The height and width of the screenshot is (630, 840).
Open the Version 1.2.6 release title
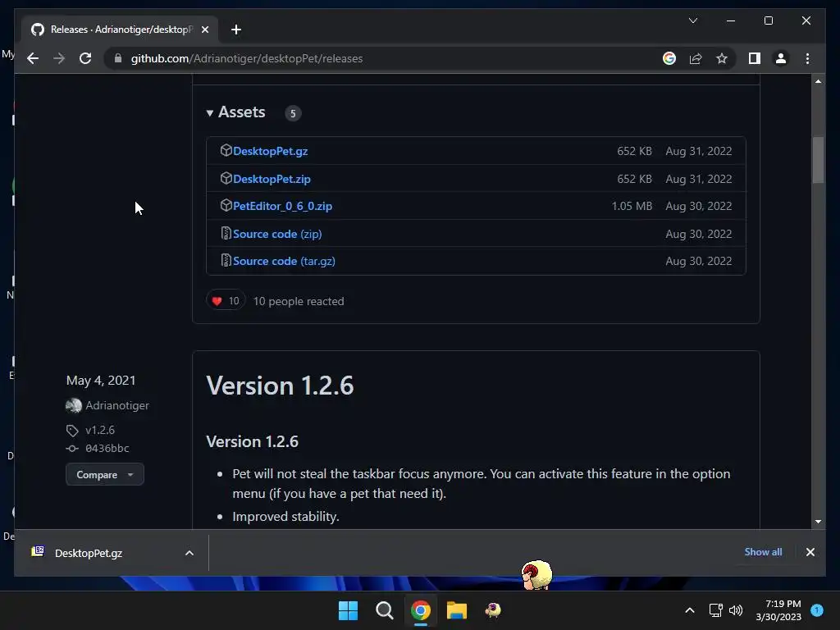click(x=280, y=386)
